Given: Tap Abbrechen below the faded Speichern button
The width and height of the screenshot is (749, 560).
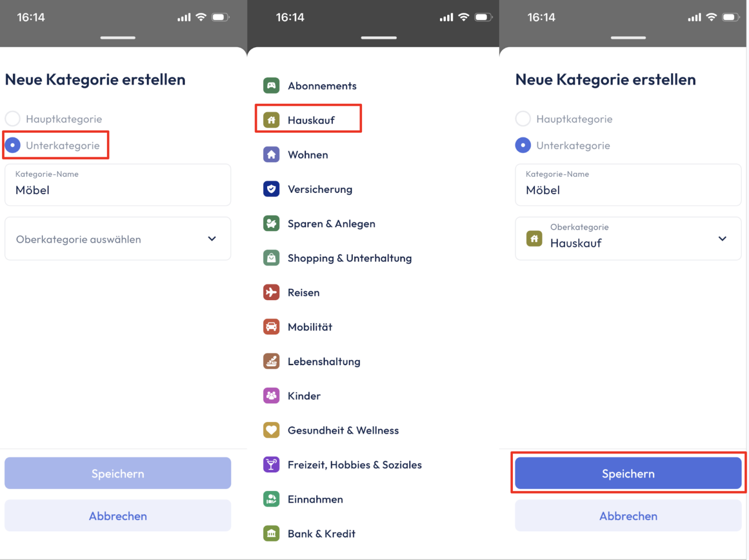Looking at the screenshot, I should pos(118,516).
